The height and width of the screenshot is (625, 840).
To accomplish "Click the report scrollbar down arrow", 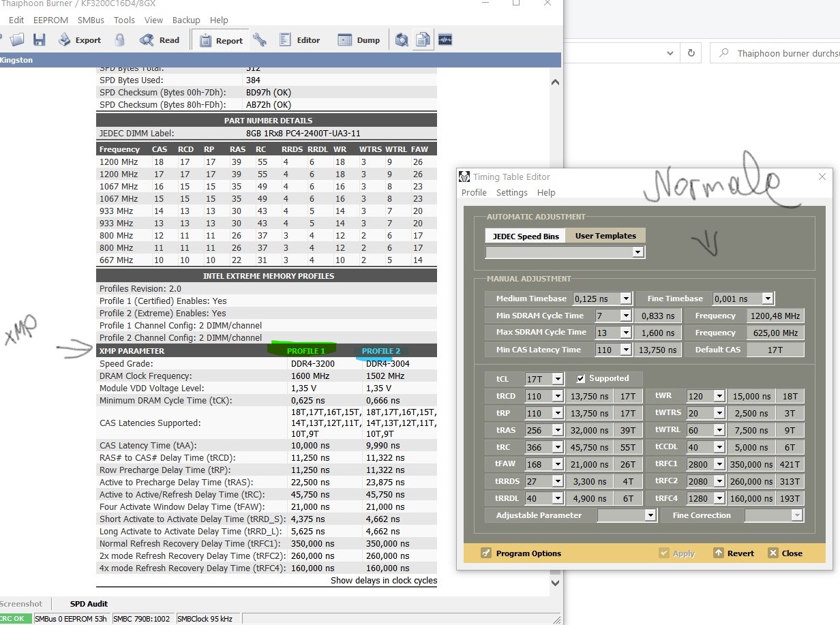I will click(x=555, y=583).
